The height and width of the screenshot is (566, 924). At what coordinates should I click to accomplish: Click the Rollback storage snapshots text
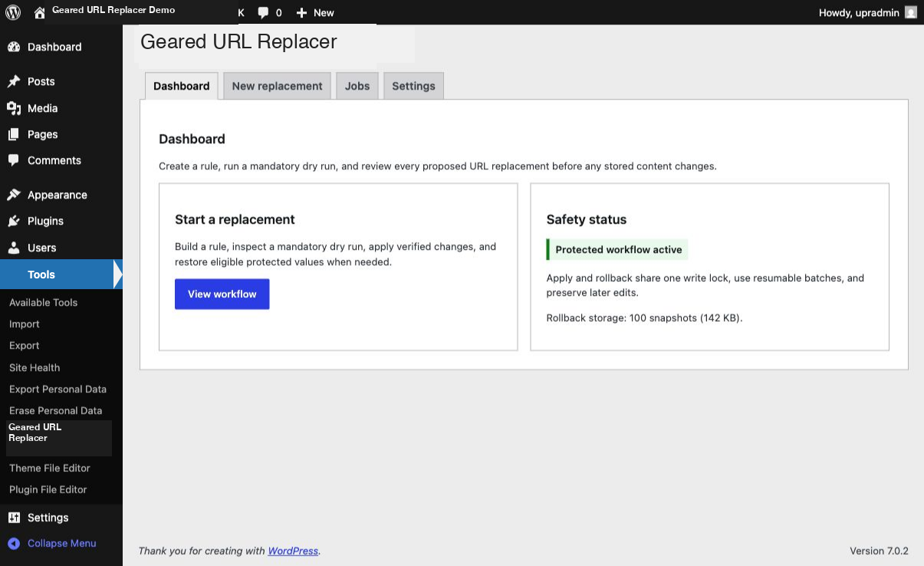(x=644, y=318)
